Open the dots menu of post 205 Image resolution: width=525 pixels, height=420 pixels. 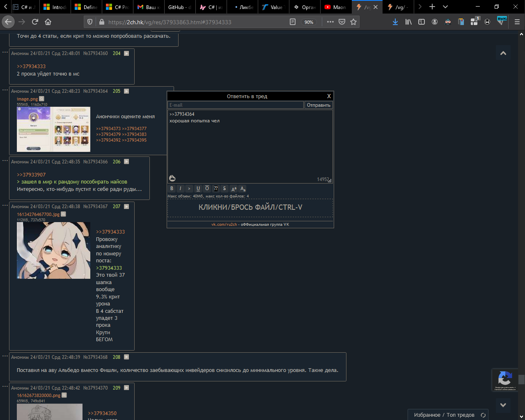click(5, 90)
